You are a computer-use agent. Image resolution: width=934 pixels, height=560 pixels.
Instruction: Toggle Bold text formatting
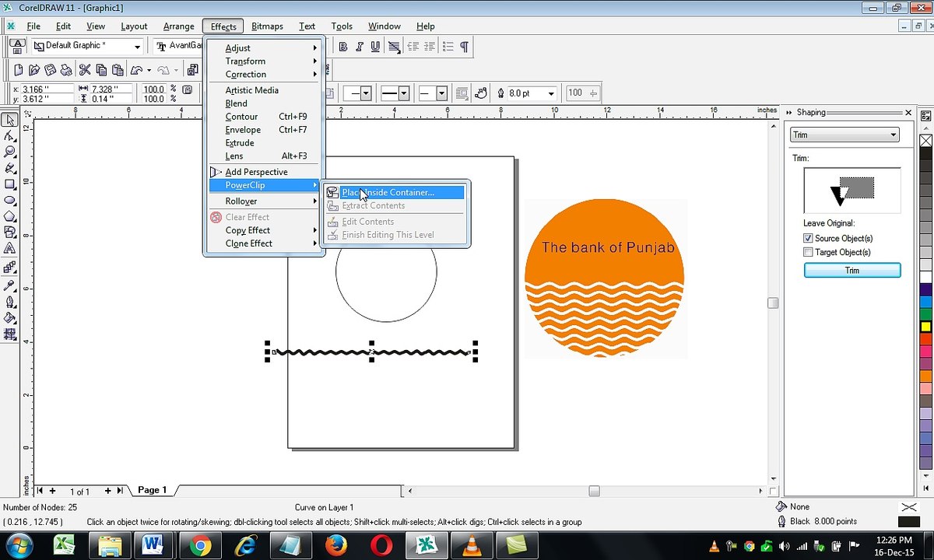tap(342, 47)
